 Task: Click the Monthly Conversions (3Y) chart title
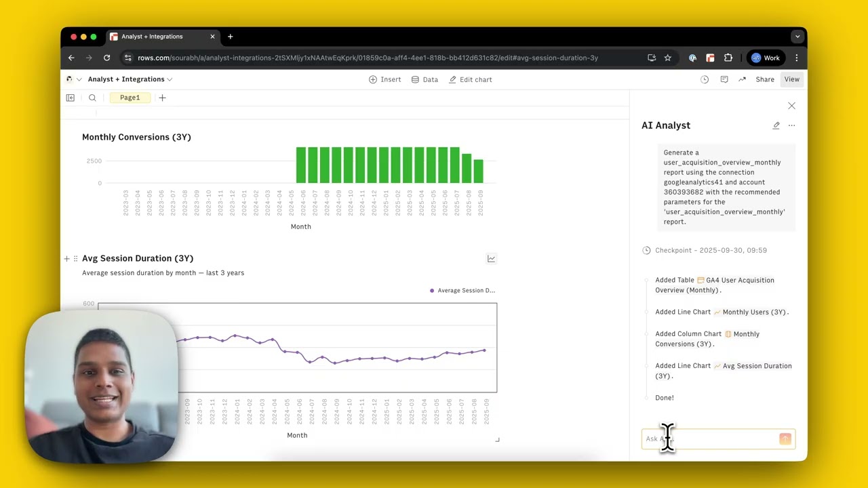[x=136, y=137]
